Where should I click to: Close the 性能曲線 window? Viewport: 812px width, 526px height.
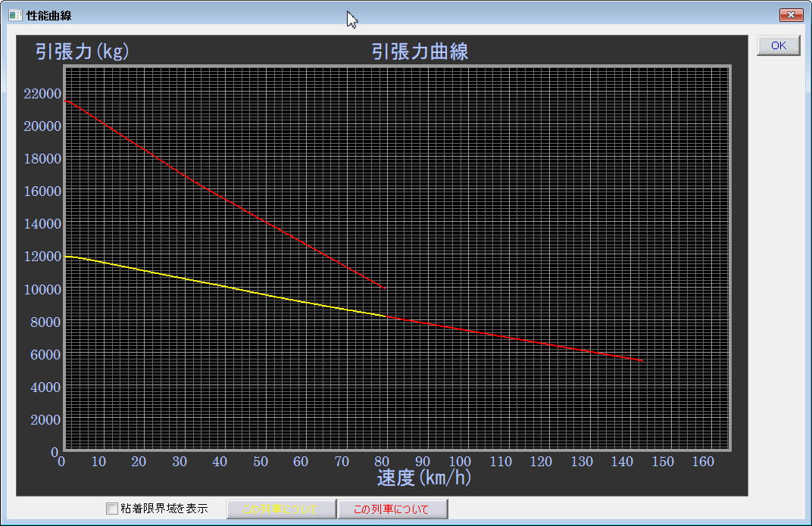(x=791, y=15)
